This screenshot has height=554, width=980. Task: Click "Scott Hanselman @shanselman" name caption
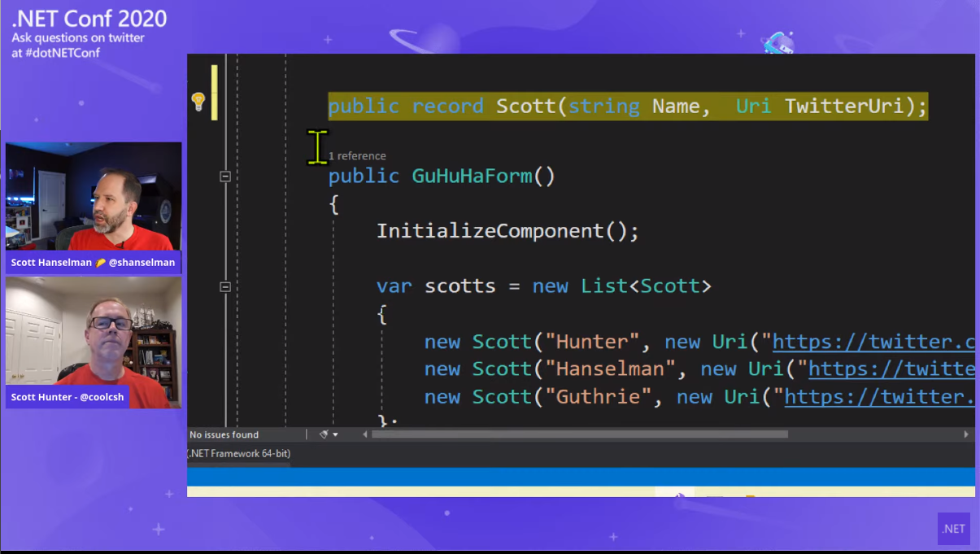94,263
